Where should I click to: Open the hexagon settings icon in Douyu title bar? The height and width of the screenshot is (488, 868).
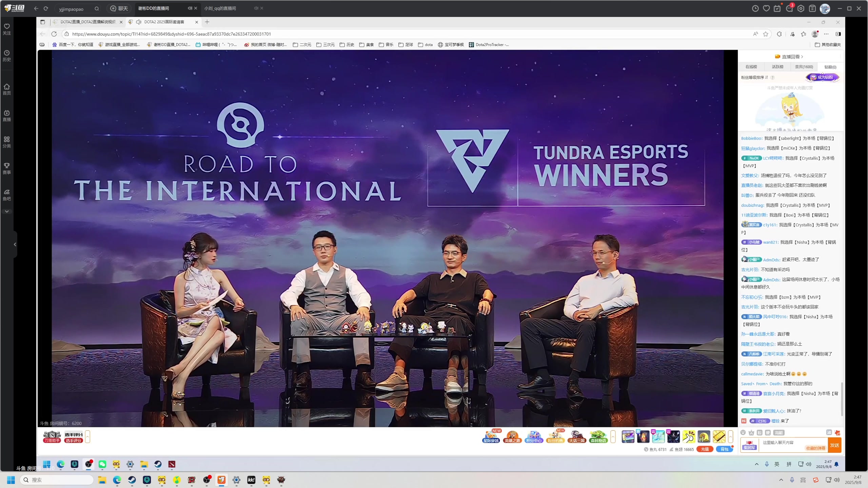click(x=801, y=8)
